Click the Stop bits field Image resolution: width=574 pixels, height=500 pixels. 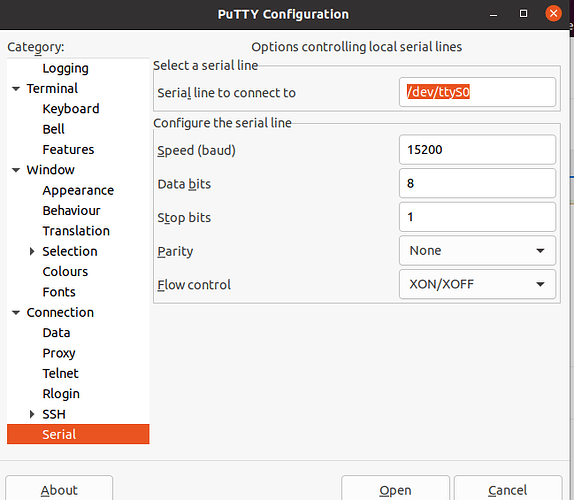tap(477, 217)
